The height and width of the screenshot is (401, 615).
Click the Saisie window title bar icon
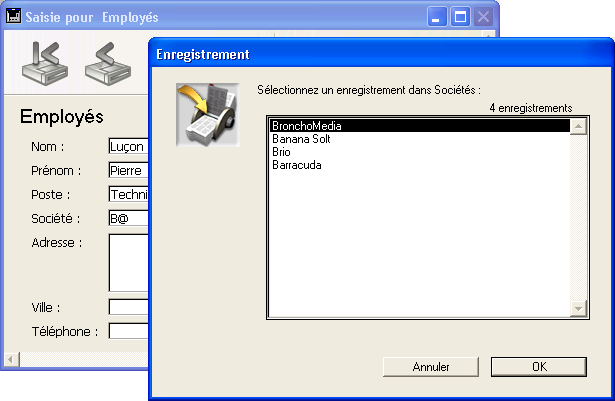tap(14, 17)
